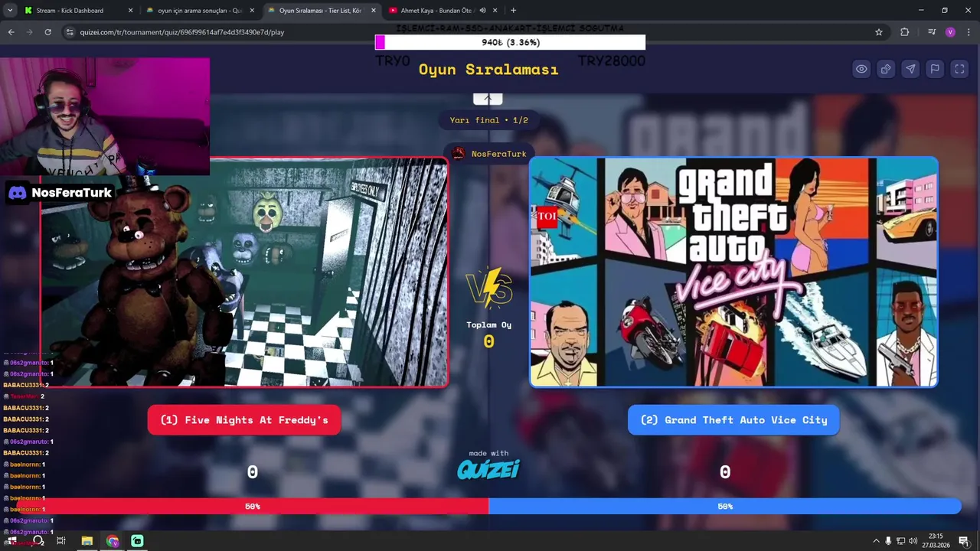Open Windows search from the taskbar
The width and height of the screenshot is (980, 551).
pyautogui.click(x=38, y=541)
